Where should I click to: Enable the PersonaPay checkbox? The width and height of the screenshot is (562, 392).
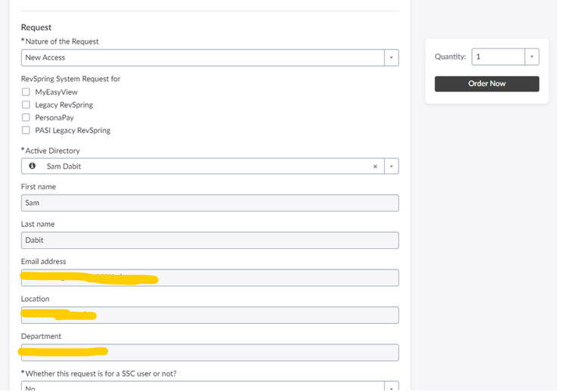[x=26, y=117]
